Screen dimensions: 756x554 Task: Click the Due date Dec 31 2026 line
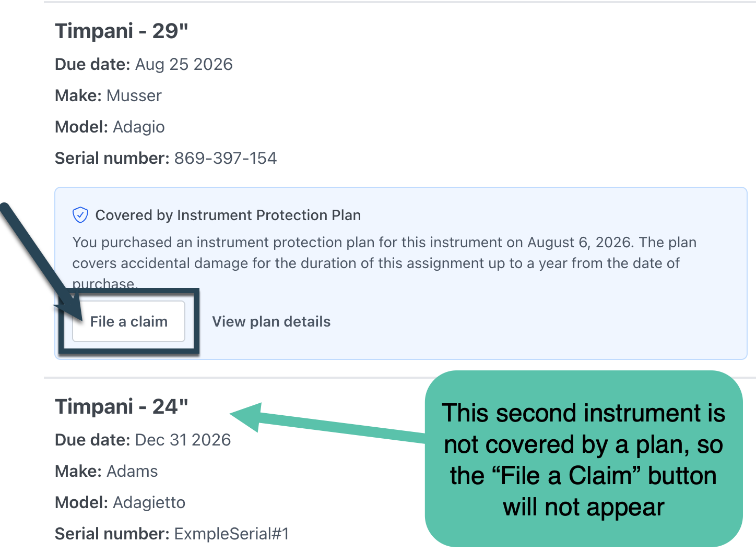143,440
